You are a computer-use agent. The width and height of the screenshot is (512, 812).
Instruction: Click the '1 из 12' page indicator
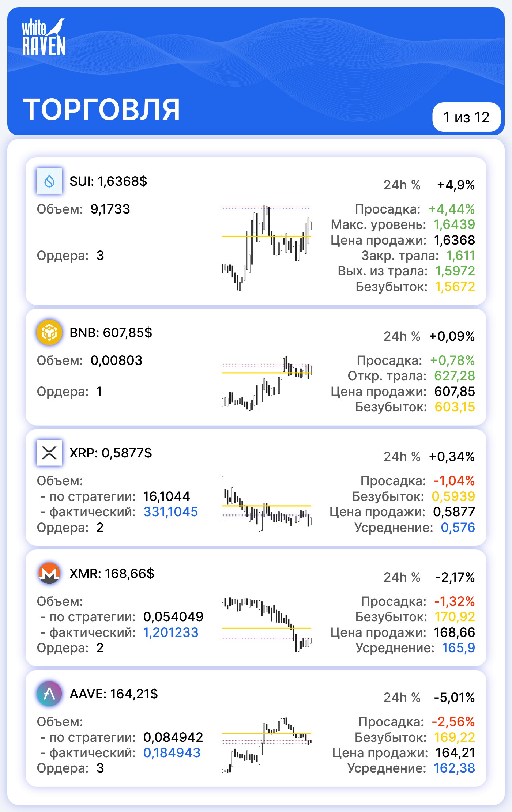click(x=466, y=117)
